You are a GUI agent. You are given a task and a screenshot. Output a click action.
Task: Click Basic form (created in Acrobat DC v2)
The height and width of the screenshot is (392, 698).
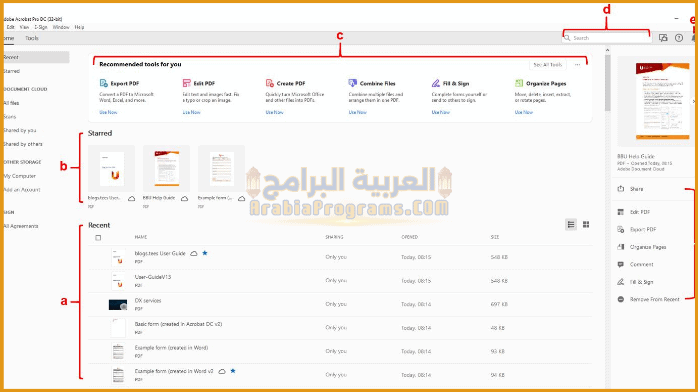178,324
